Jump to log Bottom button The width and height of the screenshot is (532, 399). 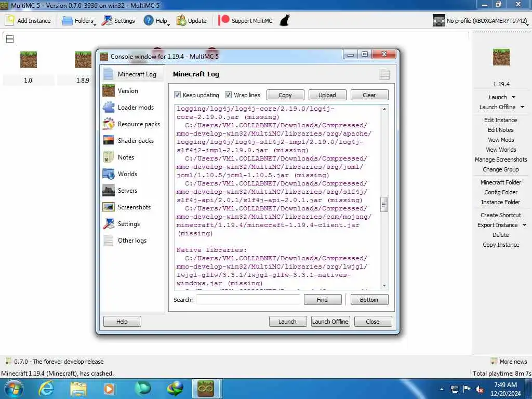369,300
